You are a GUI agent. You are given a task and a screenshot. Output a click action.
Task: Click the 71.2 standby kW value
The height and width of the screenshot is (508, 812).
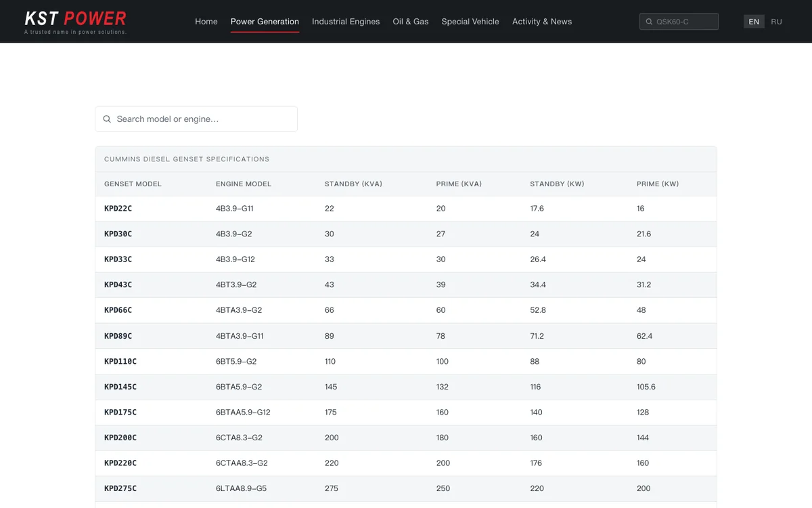pos(537,336)
